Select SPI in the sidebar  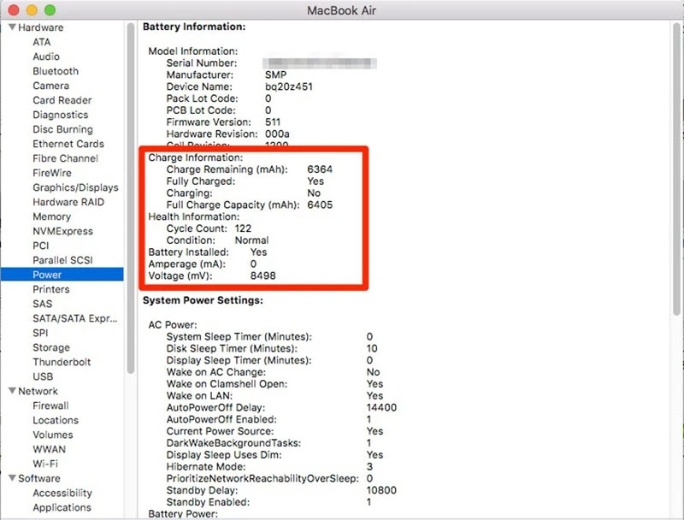[40, 333]
